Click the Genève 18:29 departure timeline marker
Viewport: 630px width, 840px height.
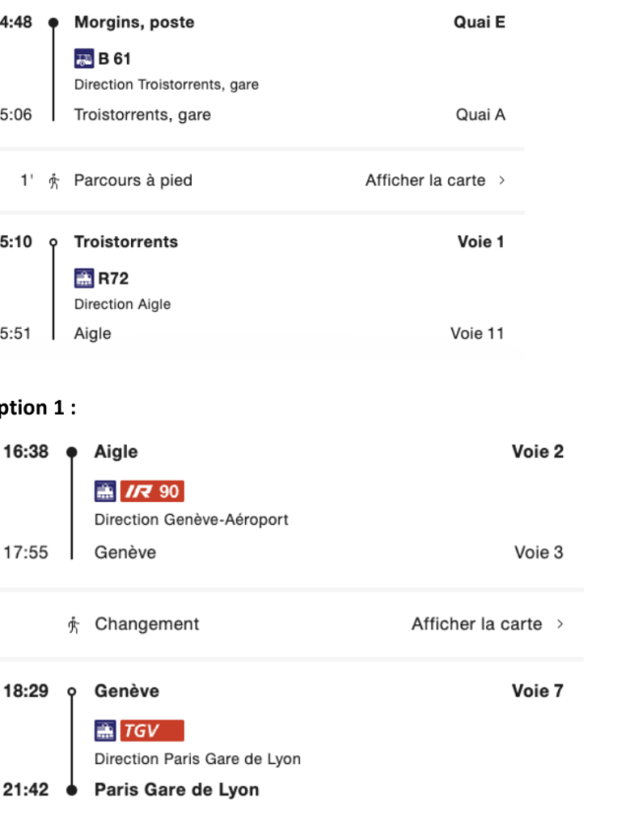click(x=72, y=691)
